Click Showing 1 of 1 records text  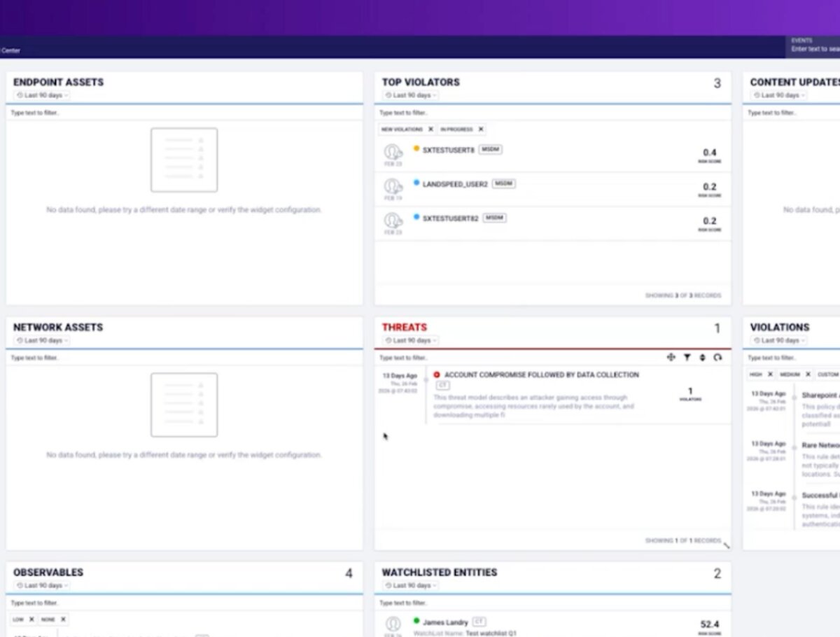pyautogui.click(x=683, y=540)
